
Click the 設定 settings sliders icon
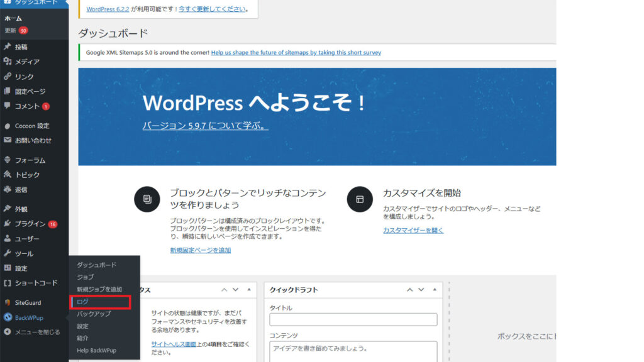tap(8, 268)
